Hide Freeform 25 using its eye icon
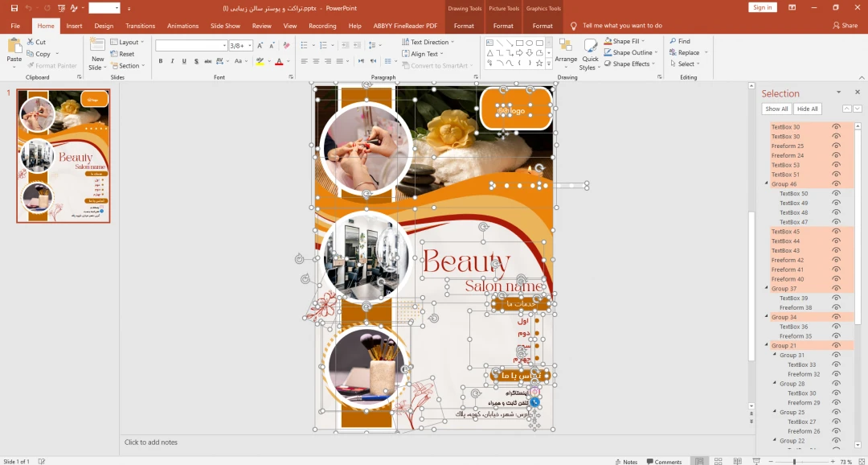This screenshot has width=868, height=465. coord(836,146)
